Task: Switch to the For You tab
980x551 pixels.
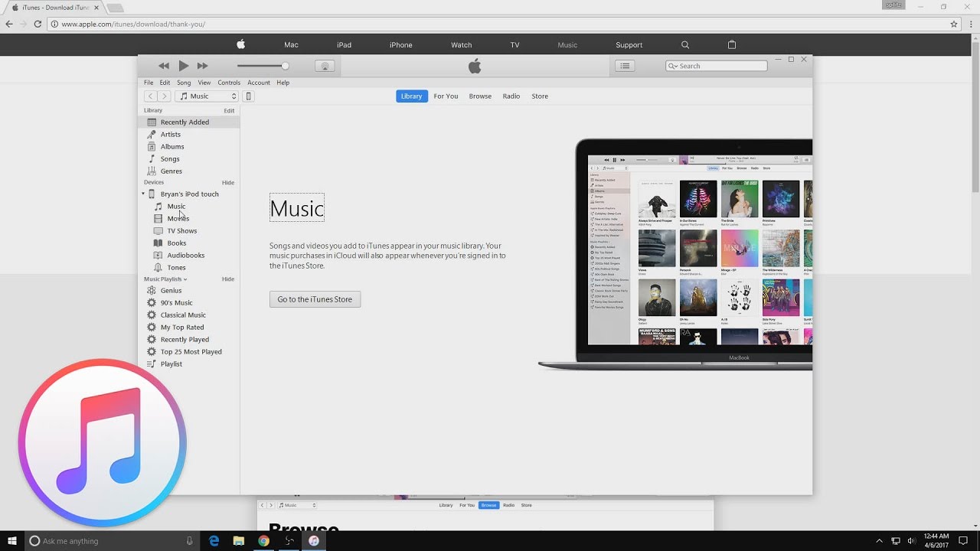Action: pyautogui.click(x=446, y=96)
